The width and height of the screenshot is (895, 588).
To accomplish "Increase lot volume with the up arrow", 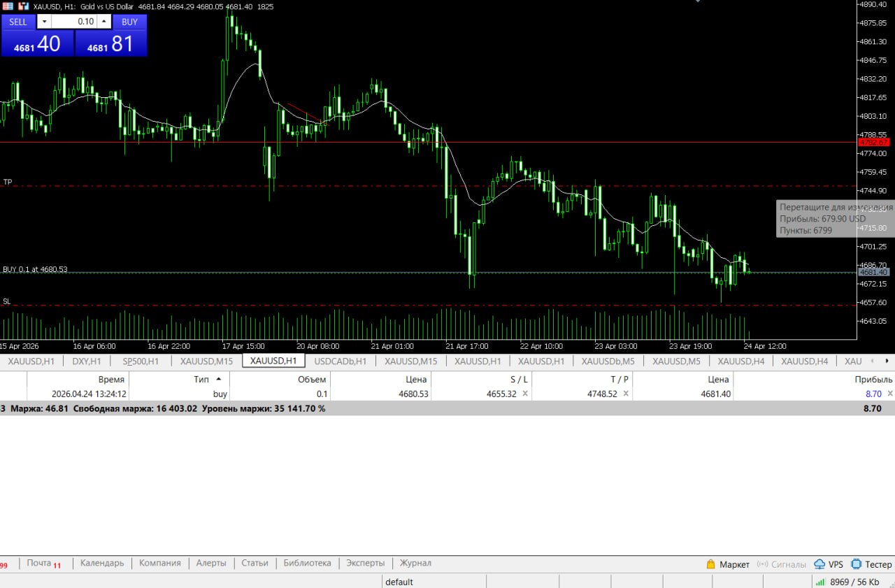I will pyautogui.click(x=104, y=22).
